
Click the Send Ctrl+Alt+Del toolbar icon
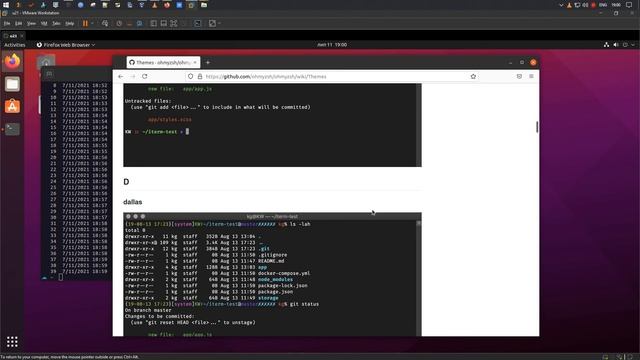coord(105,23)
